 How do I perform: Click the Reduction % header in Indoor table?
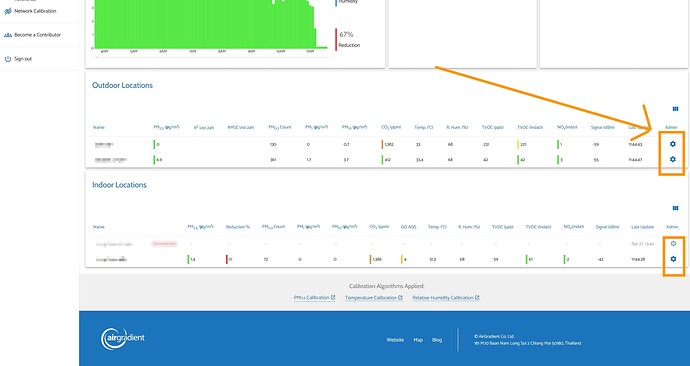tap(238, 227)
